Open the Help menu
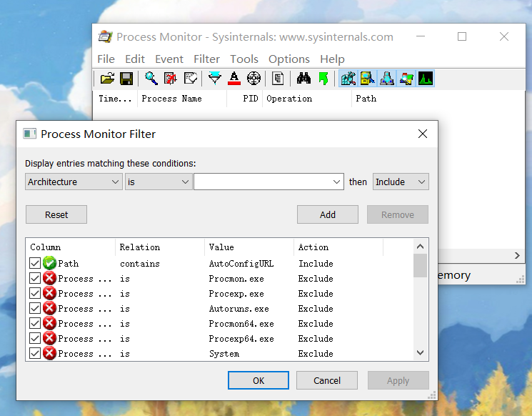 pos(332,59)
